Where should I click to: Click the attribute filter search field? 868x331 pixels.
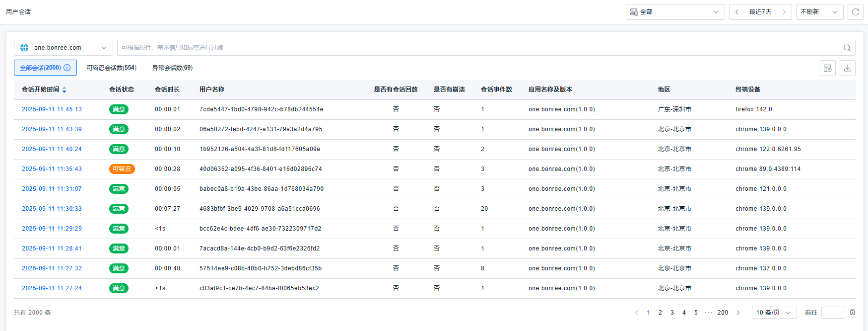tap(476, 48)
